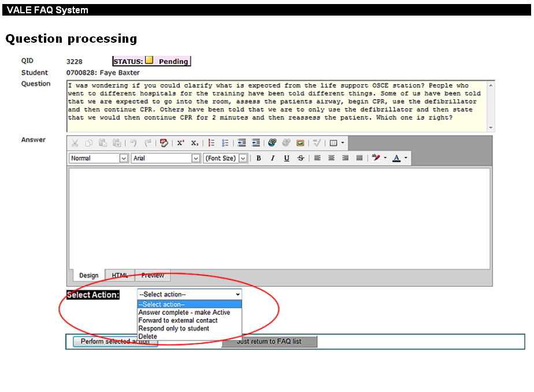Click the Insert Image icon
534x392 pixels.
[300, 143]
